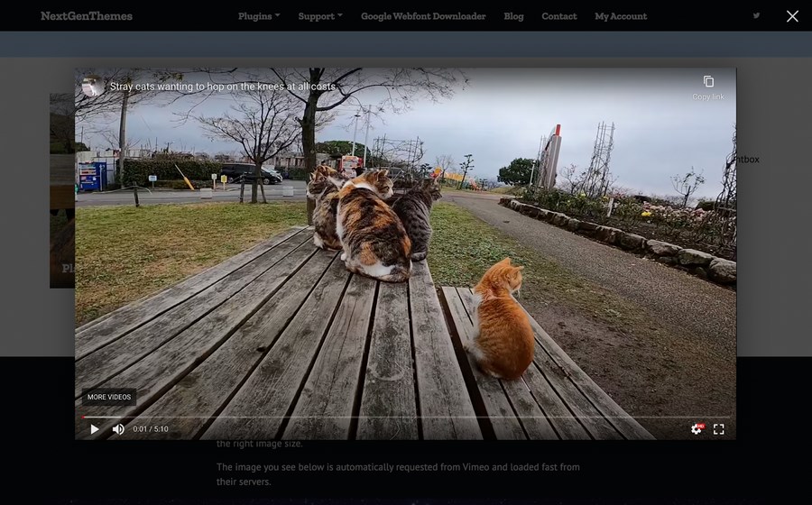812x505 pixels.
Task: Open video title 'Stray cats wanting to hop'
Action: click(223, 87)
